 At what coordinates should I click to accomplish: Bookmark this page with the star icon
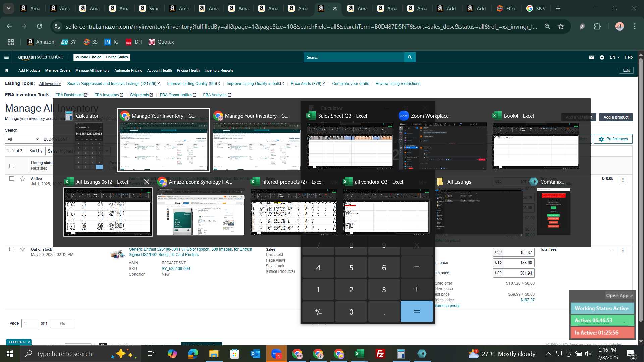(x=561, y=26)
